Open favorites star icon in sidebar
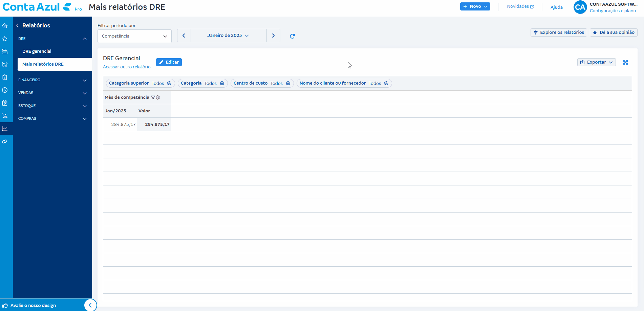This screenshot has height=311, width=644. (5, 39)
